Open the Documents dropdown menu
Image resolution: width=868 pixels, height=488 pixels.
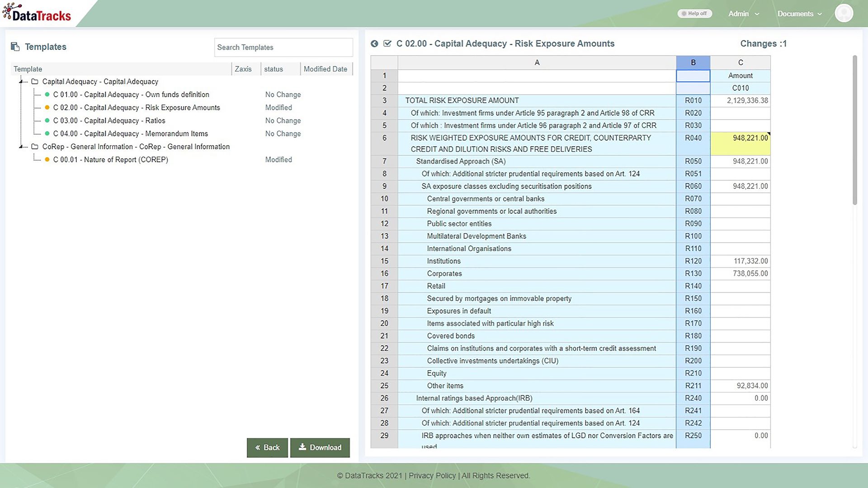point(799,14)
